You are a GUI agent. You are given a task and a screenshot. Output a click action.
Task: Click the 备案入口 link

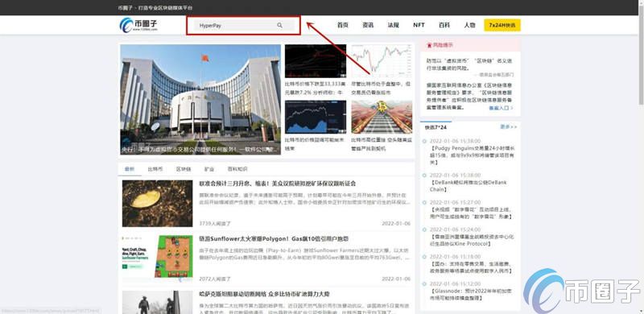(501, 108)
